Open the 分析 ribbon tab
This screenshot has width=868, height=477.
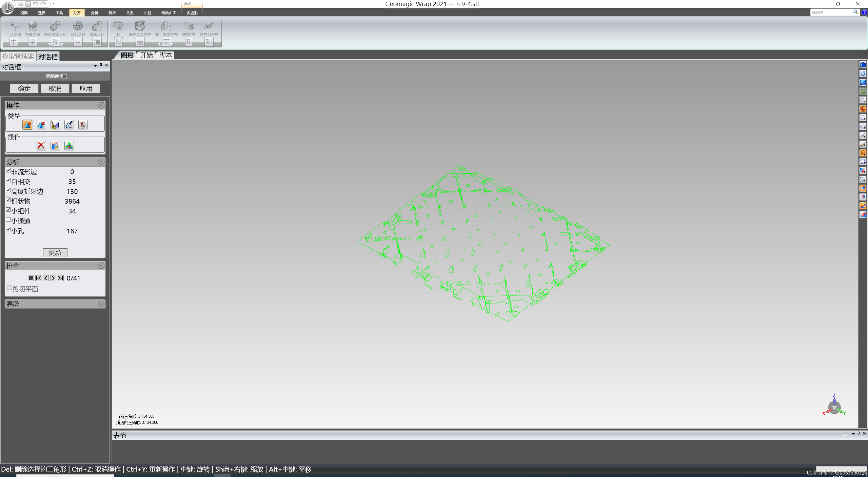(95, 13)
